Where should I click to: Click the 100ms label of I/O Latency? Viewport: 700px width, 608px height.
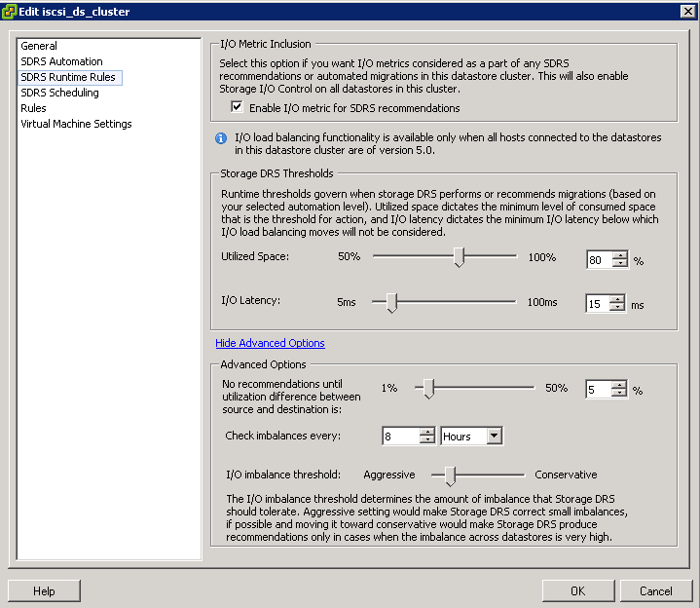point(542,302)
